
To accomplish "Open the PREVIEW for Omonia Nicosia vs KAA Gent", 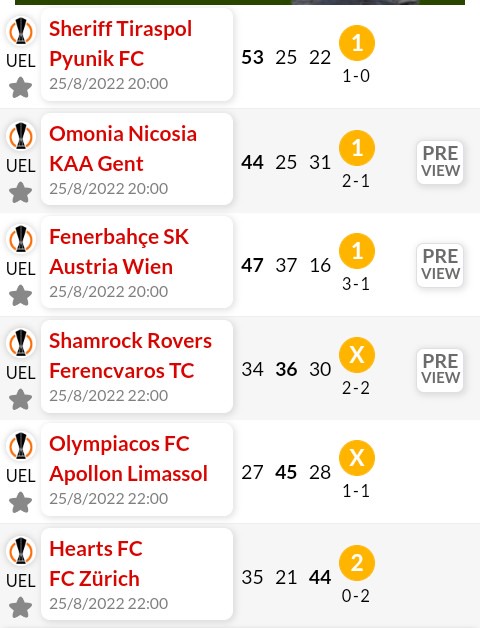I will tap(440, 162).
